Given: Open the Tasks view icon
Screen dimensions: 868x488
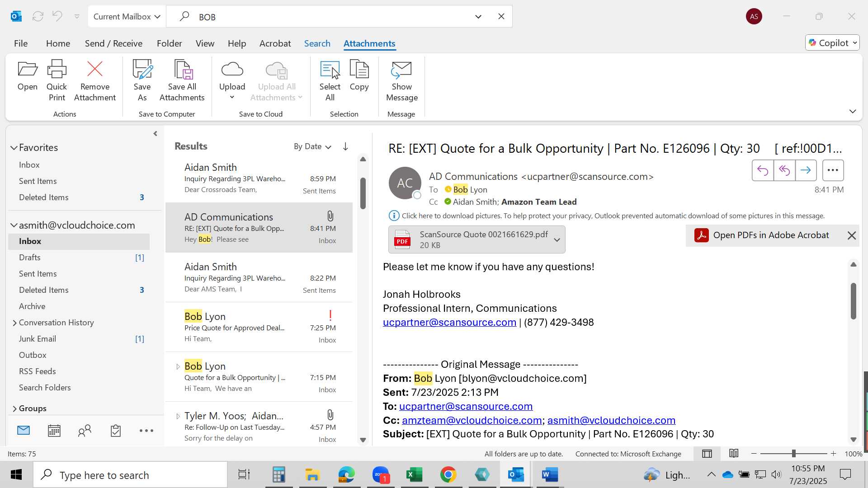Looking at the screenshot, I should click(116, 431).
